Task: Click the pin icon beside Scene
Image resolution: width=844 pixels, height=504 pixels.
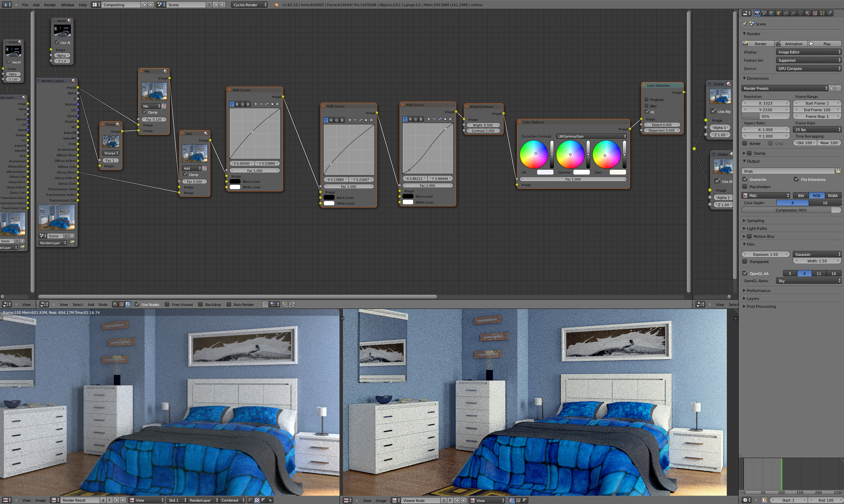Action: point(745,24)
